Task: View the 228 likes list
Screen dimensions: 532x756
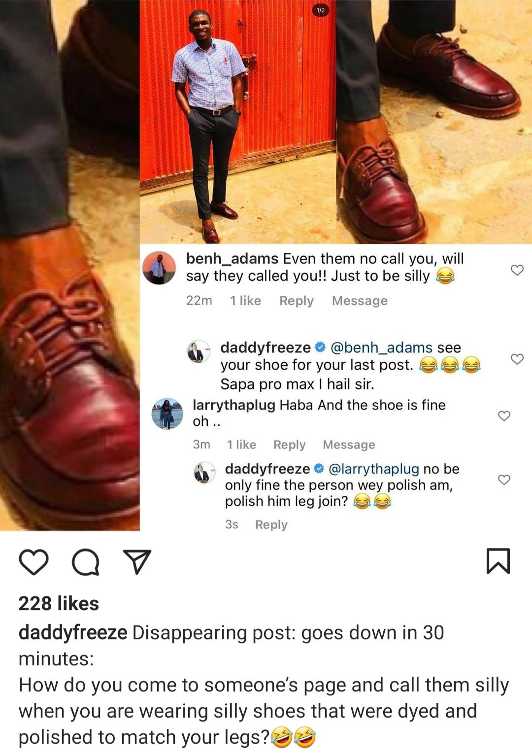Action: [59, 604]
